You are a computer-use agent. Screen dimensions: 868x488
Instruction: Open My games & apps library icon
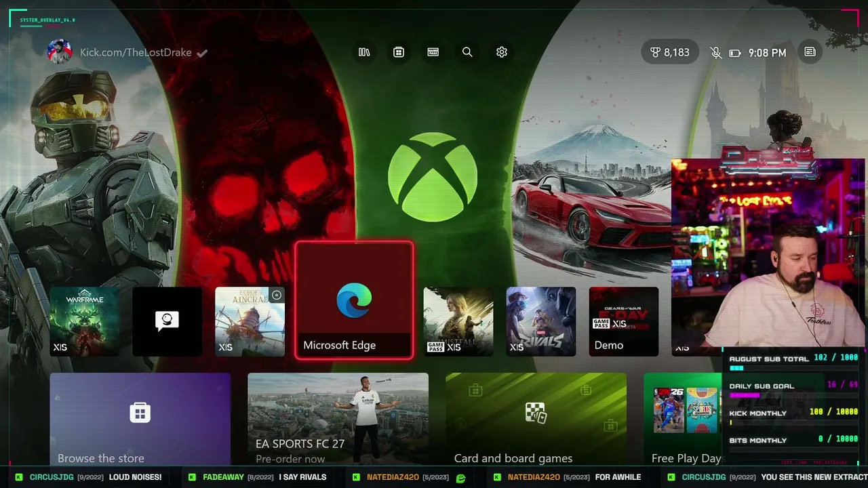click(x=364, y=52)
